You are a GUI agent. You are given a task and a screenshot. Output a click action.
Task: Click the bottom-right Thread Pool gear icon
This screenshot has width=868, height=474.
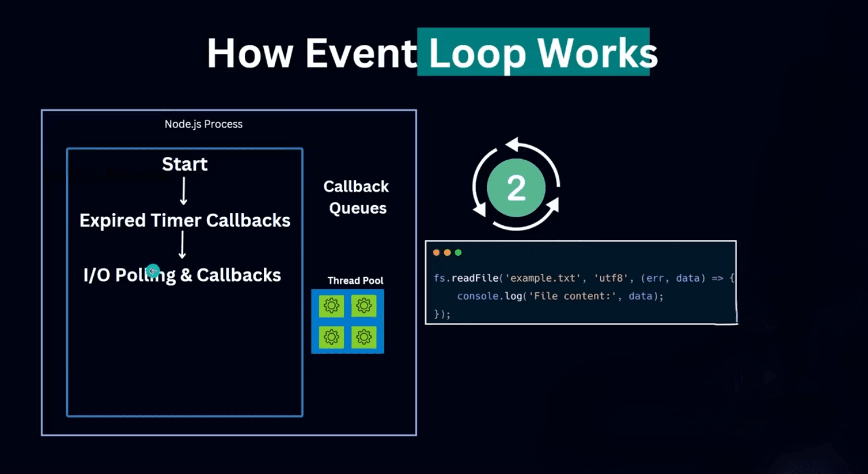point(363,337)
